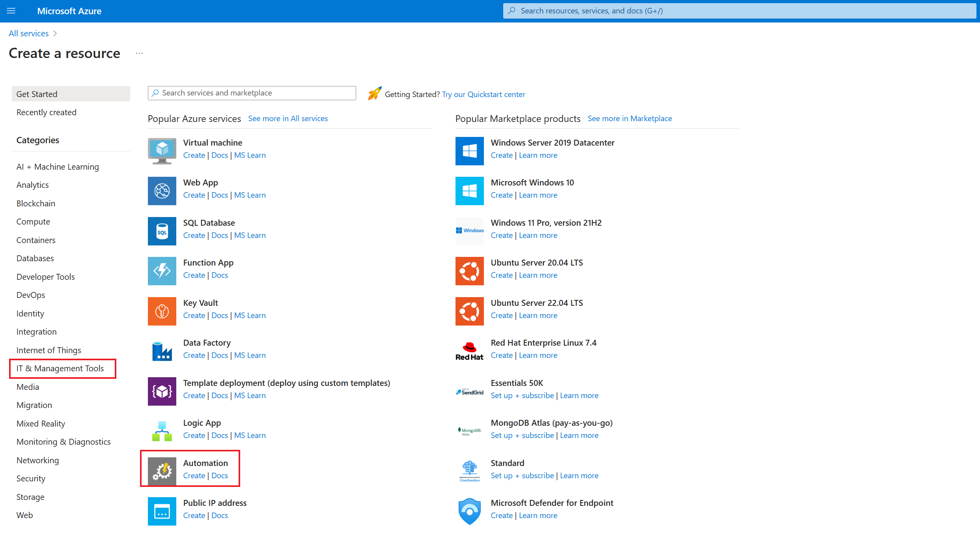980x539 pixels.
Task: Open the Azure portal hamburger menu
Action: pyautogui.click(x=11, y=11)
